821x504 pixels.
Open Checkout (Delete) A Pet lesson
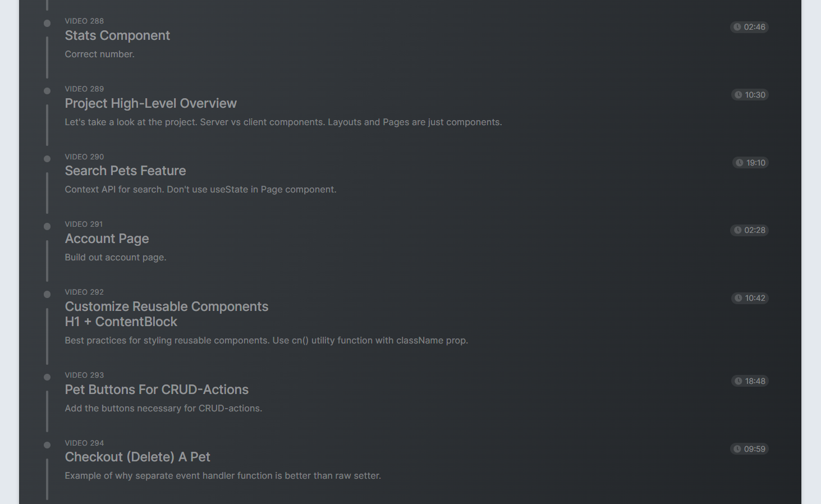click(137, 457)
